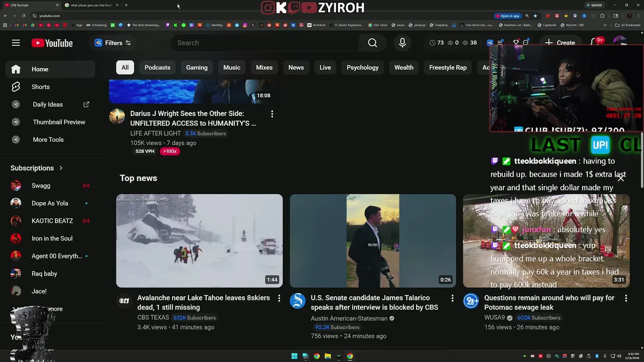
Task: Switch to the free food browser tab
Action: click(91, 5)
